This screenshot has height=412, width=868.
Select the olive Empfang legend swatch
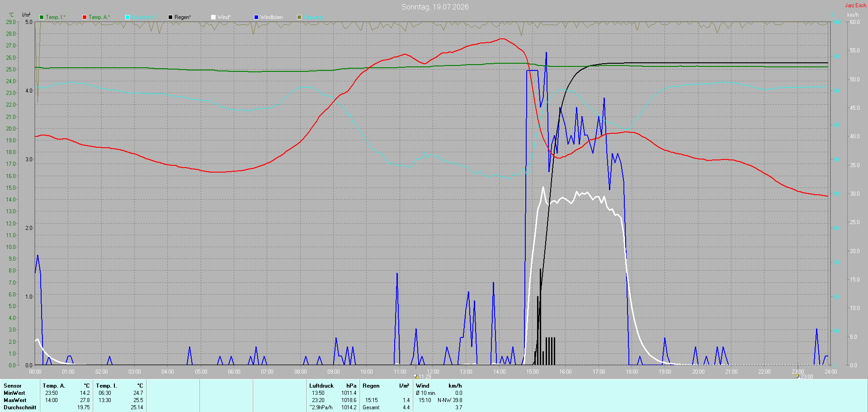coord(299,17)
